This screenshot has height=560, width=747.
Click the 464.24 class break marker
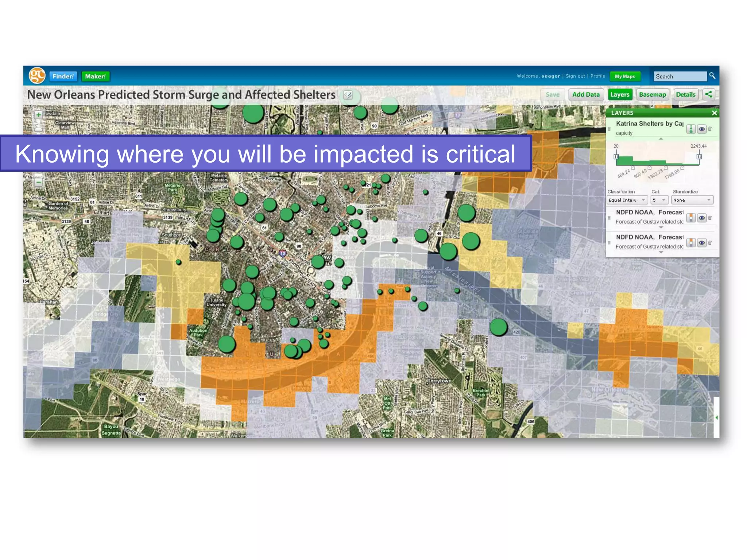[633, 168]
